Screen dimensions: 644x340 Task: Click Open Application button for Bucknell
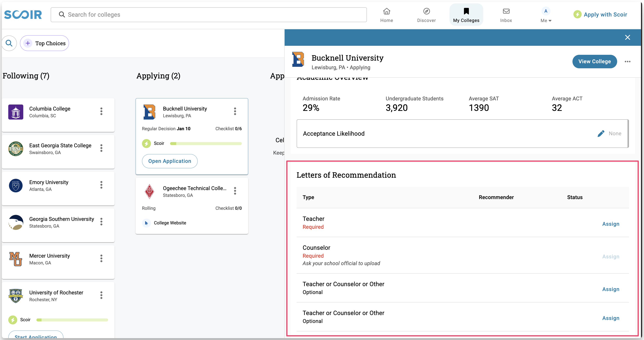tap(170, 161)
